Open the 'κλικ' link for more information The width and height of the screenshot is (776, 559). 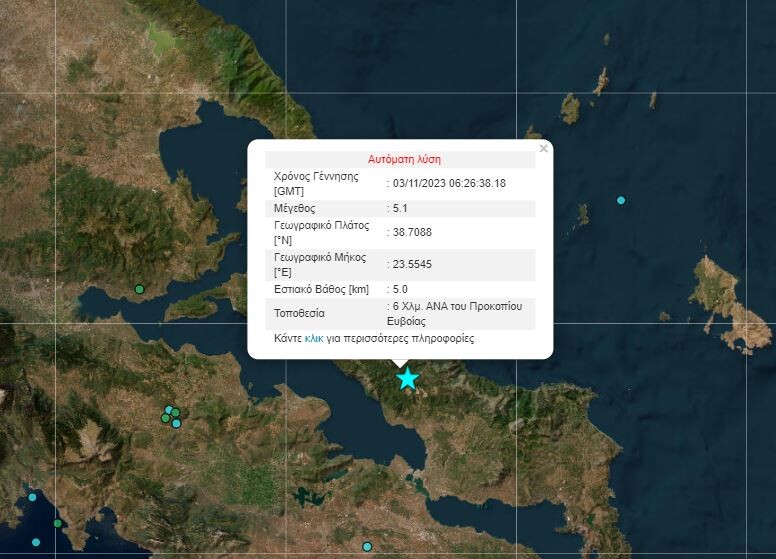314,339
